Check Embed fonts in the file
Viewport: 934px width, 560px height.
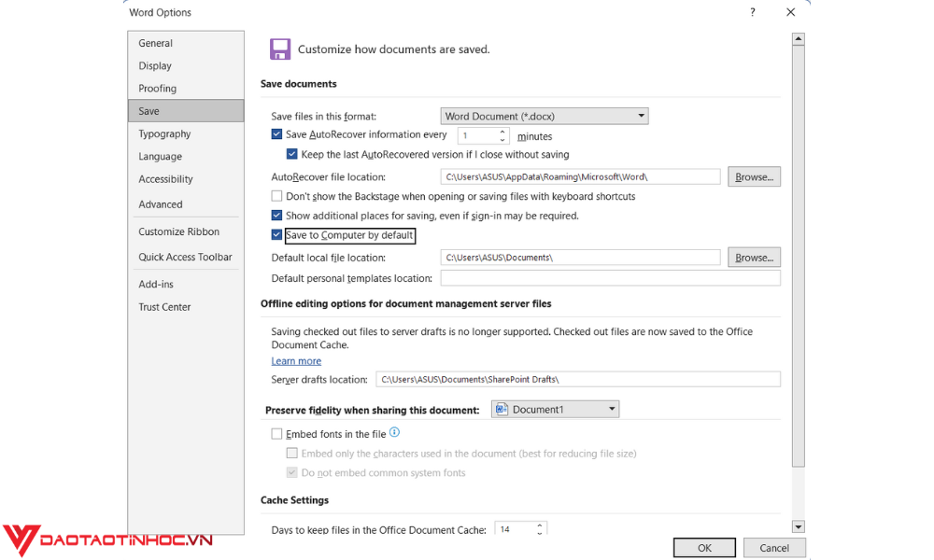[276, 433]
